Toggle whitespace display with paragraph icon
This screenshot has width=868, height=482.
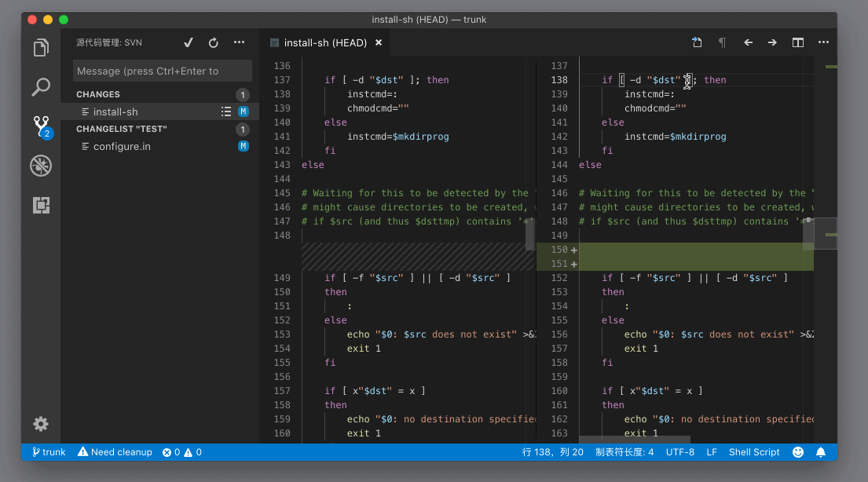tap(723, 42)
